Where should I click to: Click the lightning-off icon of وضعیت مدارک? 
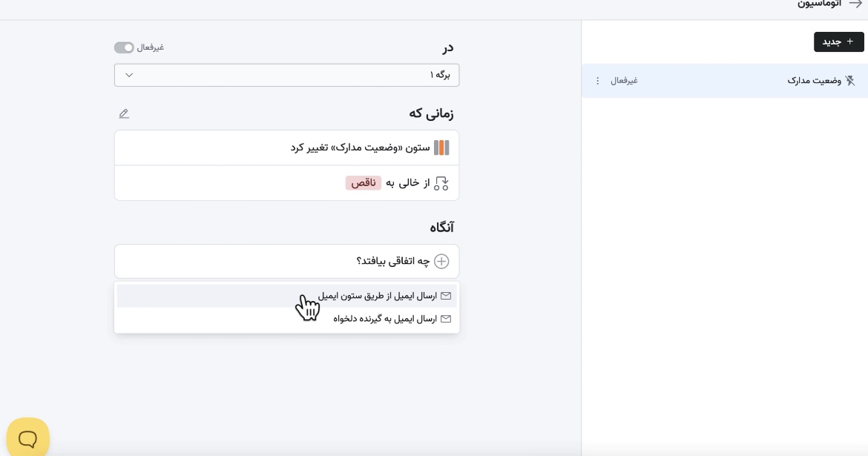850,81
